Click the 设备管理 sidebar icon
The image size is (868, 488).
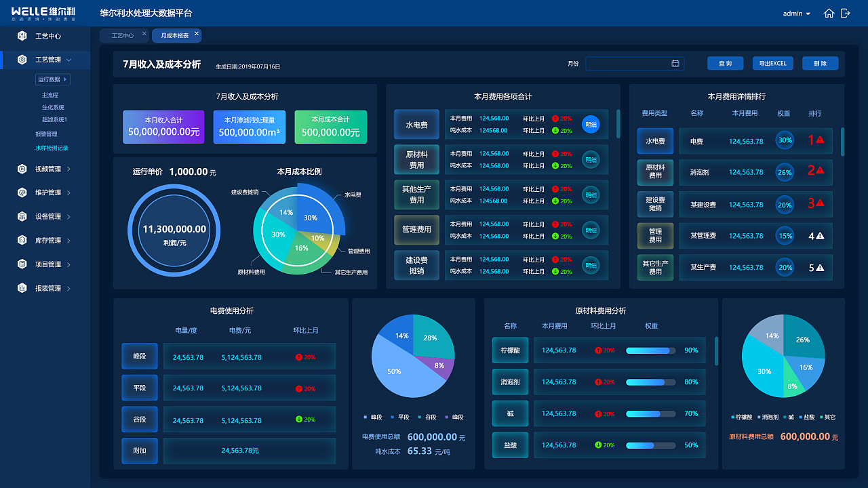(x=22, y=217)
